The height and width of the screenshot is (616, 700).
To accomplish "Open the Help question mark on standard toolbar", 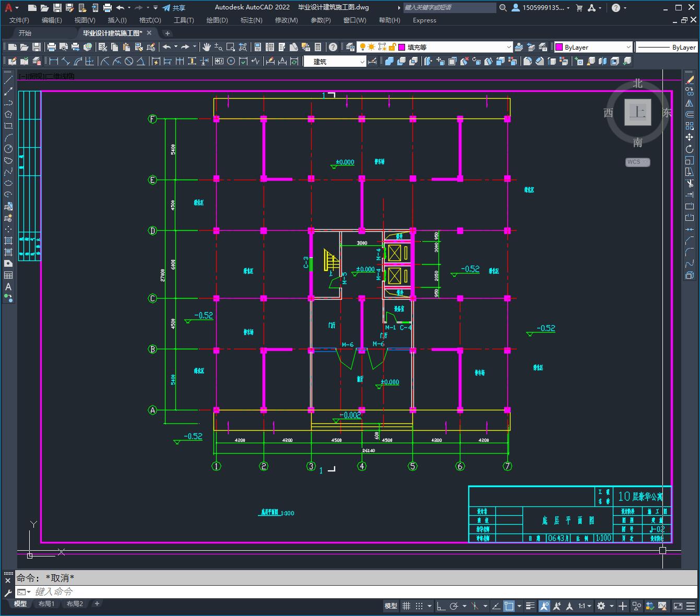I will tap(333, 47).
